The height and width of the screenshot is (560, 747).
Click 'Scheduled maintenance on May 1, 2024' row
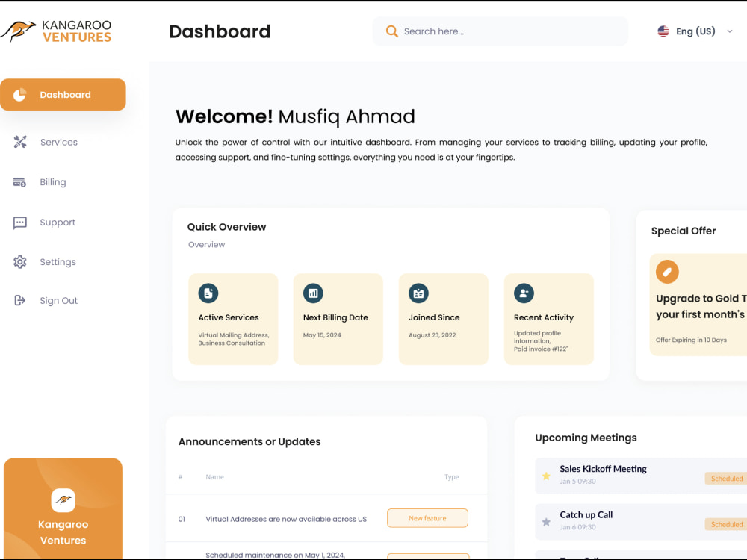click(x=275, y=555)
